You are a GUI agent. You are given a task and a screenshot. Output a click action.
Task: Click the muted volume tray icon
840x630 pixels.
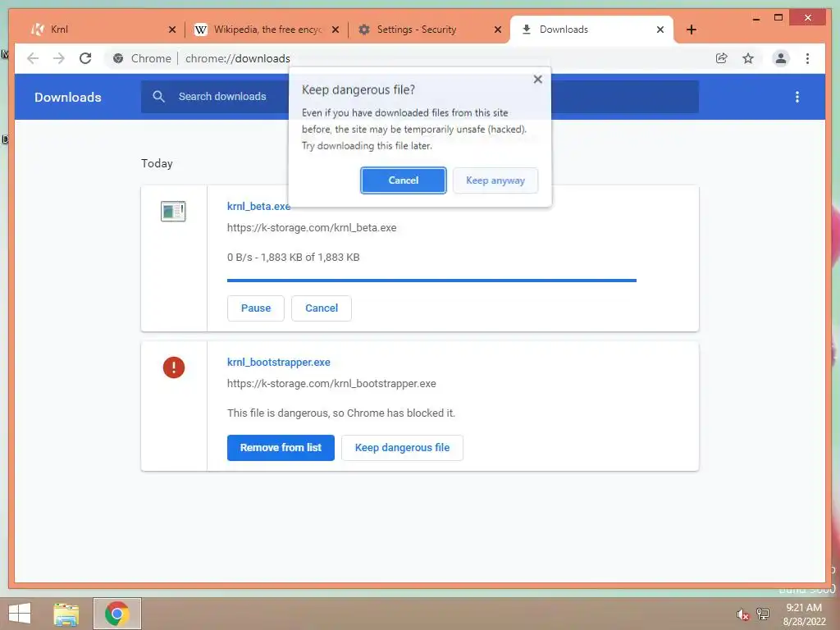(742, 614)
